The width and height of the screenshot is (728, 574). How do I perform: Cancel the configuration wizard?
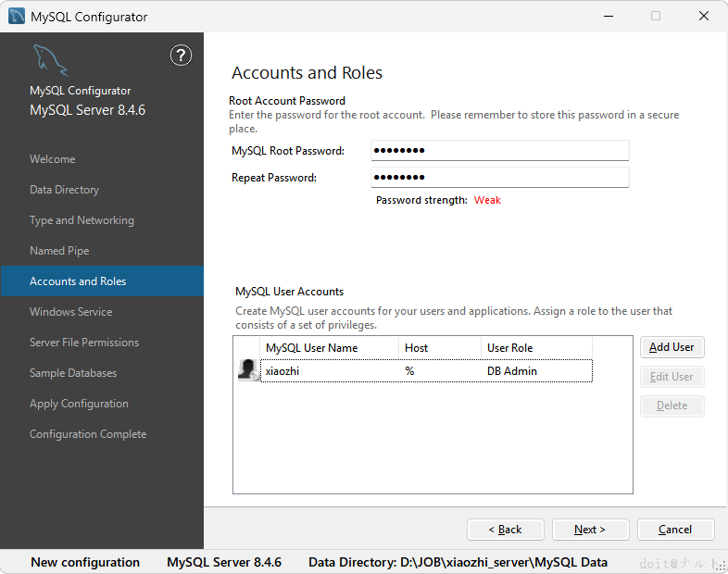(675, 530)
